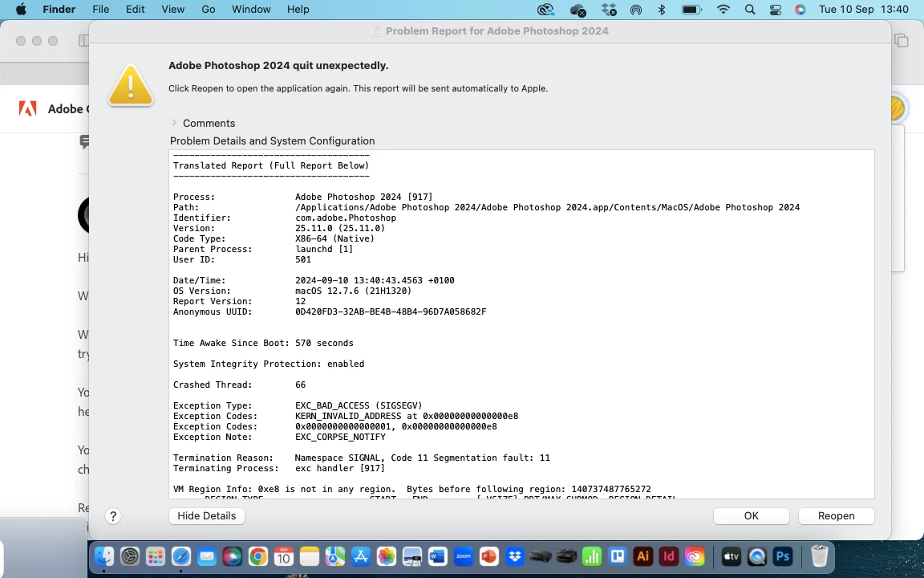The width and height of the screenshot is (924, 578).
Task: Click 'EXC_BAD_ACCESS (SIGSEGV)' exception type text
Action: pyautogui.click(x=359, y=405)
